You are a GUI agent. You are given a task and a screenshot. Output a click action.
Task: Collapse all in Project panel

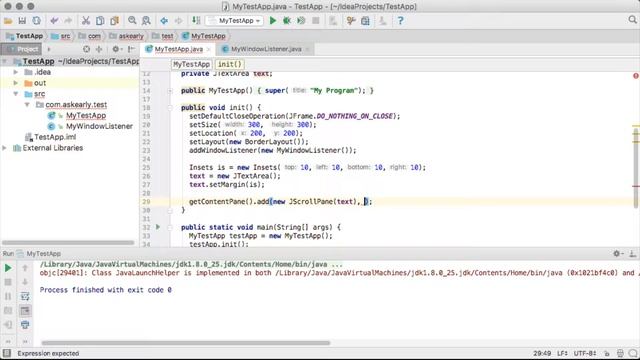(99, 49)
